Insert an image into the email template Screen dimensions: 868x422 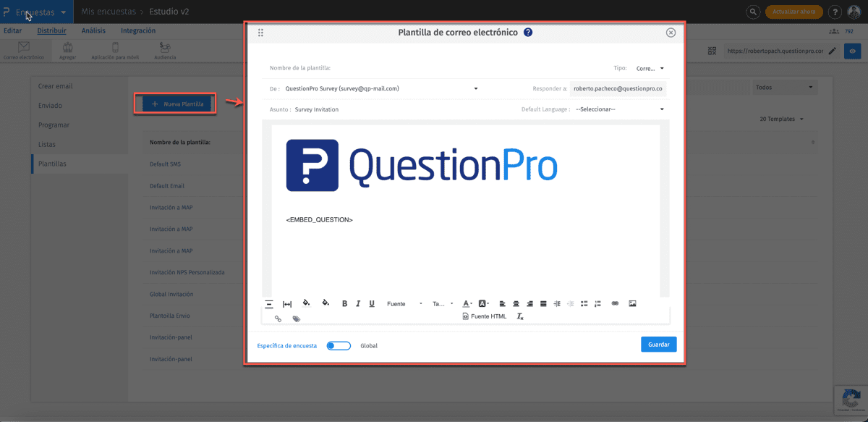click(x=632, y=303)
